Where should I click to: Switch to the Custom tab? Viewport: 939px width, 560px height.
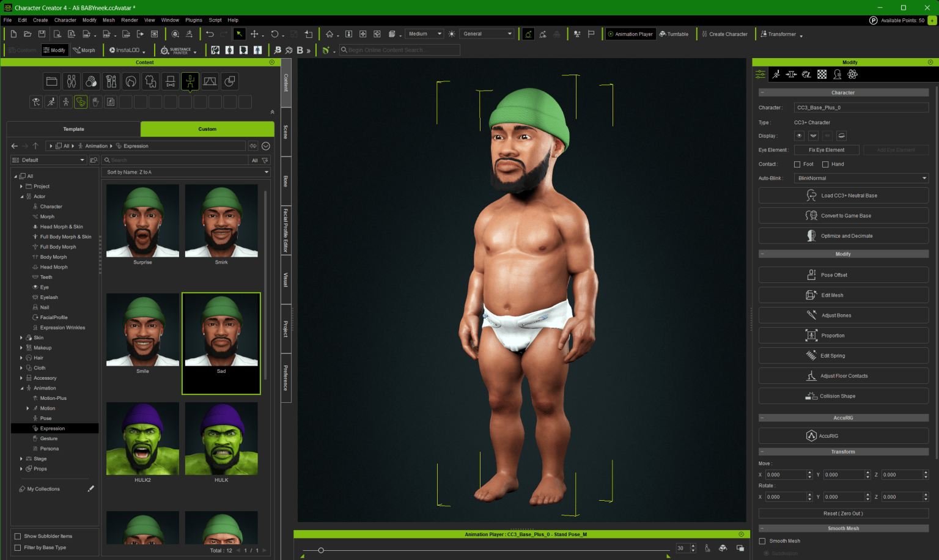click(207, 129)
